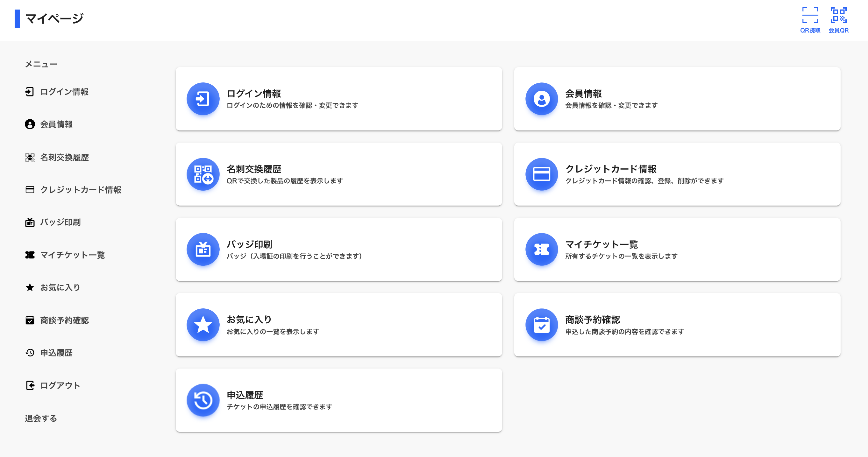Click description チケットの申込履歴を確認できます
Image resolution: width=868 pixels, height=457 pixels.
279,407
